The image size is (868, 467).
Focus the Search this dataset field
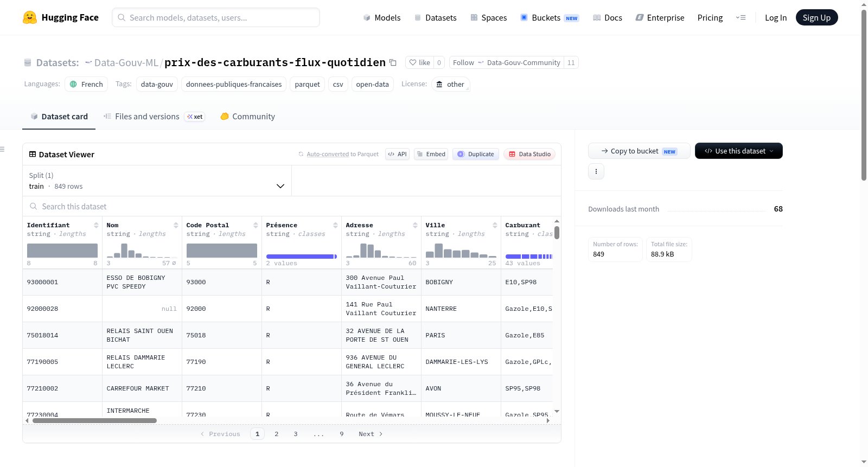pos(292,206)
